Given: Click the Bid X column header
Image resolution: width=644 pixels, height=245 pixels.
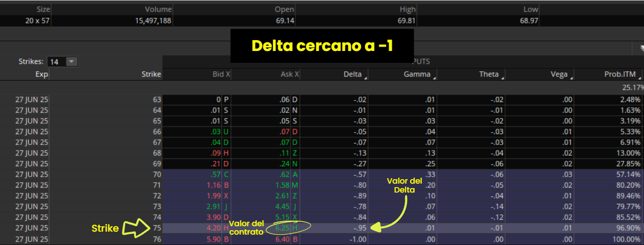Looking at the screenshot, I should (x=220, y=74).
